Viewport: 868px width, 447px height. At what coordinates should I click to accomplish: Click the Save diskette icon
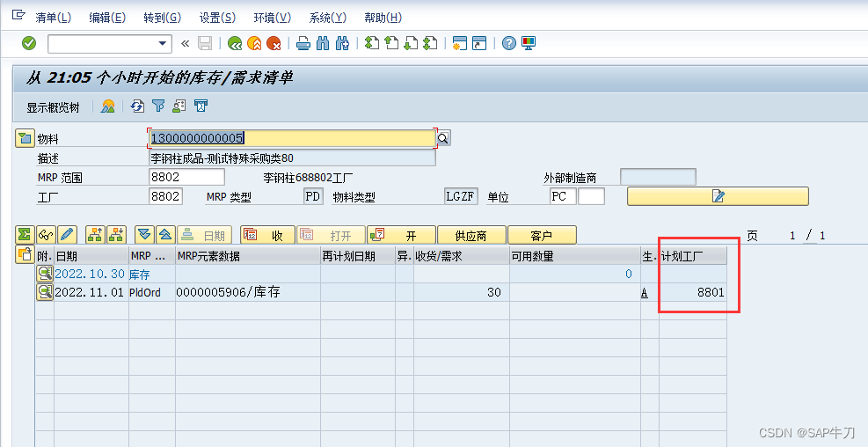pos(205,43)
